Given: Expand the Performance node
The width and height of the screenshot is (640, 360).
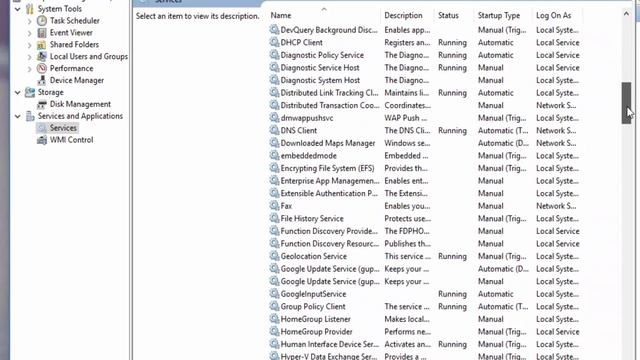Looking at the screenshot, I should 29,69.
